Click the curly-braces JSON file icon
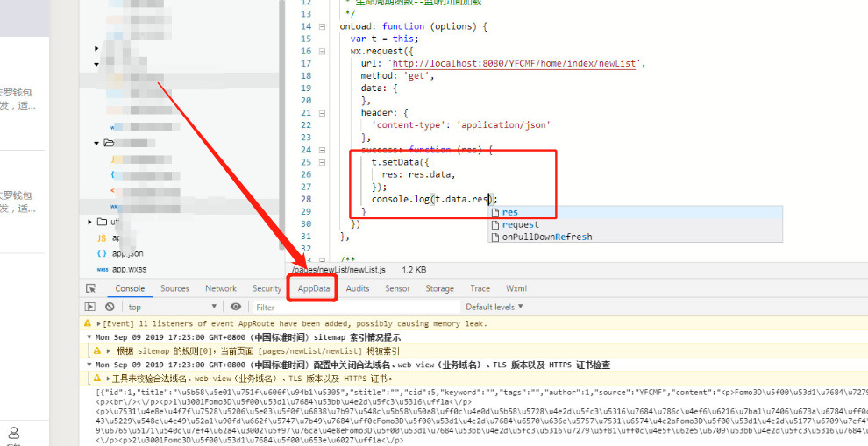This screenshot has width=868, height=446. 102,253
